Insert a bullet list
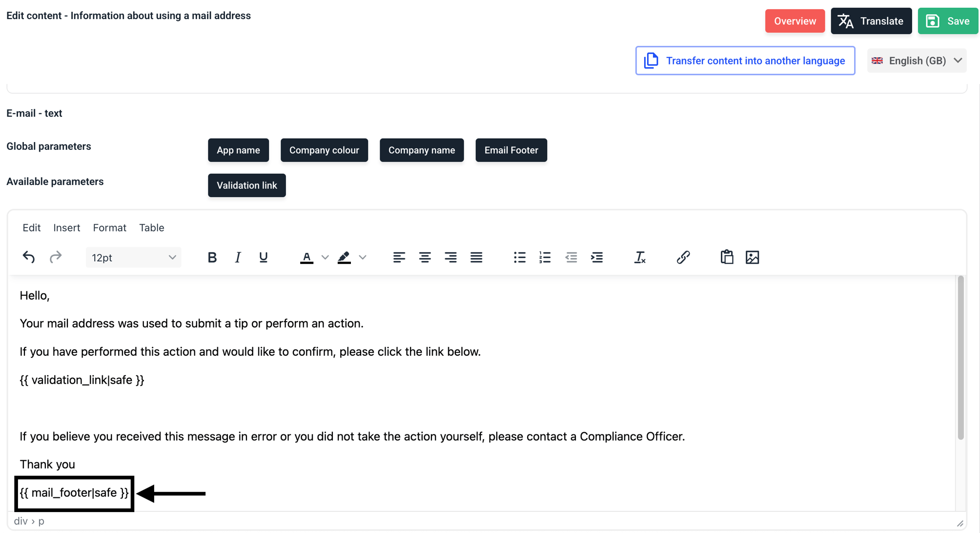The height and width of the screenshot is (533, 980). [x=519, y=257]
